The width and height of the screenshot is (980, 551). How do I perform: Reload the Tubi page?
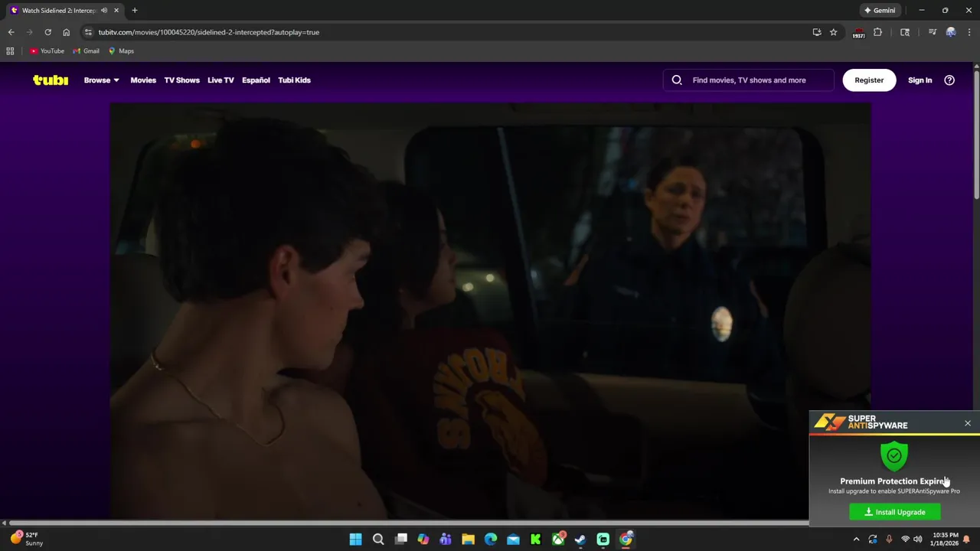click(47, 32)
